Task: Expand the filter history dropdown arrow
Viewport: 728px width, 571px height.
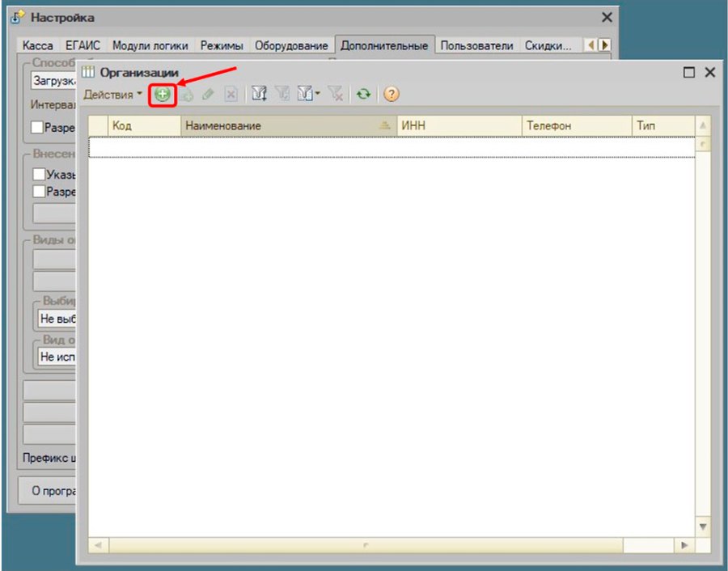Action: pos(317,94)
